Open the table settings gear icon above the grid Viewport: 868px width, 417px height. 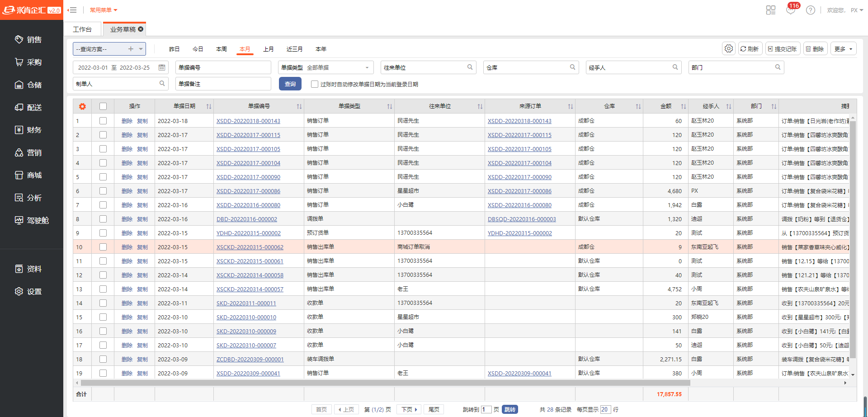(729, 49)
